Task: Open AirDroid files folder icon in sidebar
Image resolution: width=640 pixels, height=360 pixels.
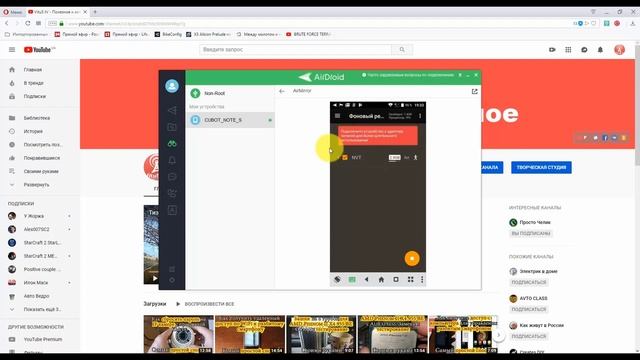Action: [172, 127]
